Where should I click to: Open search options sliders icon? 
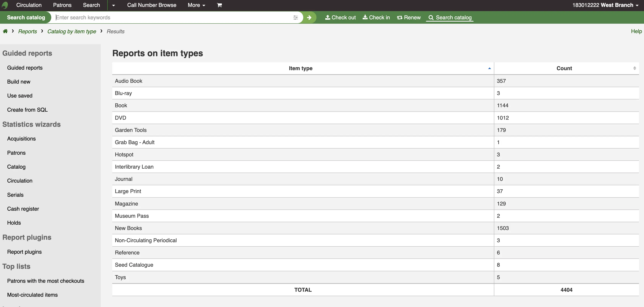[x=295, y=18]
